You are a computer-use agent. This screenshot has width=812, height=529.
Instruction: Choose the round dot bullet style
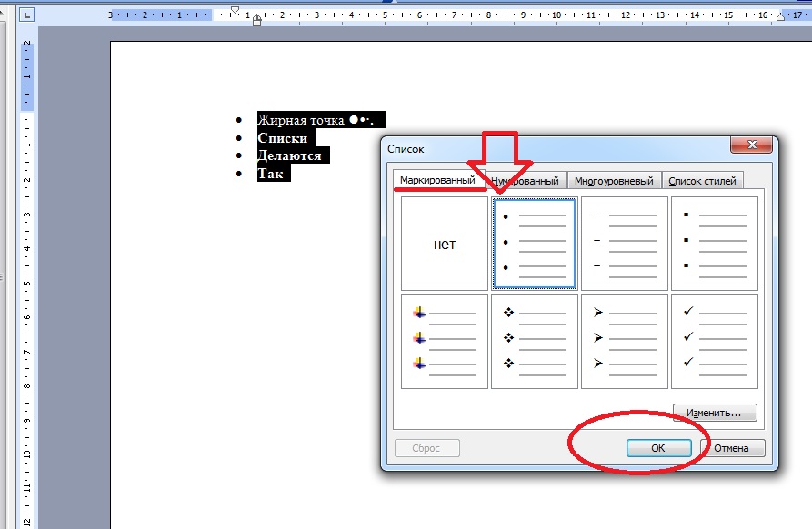click(535, 244)
